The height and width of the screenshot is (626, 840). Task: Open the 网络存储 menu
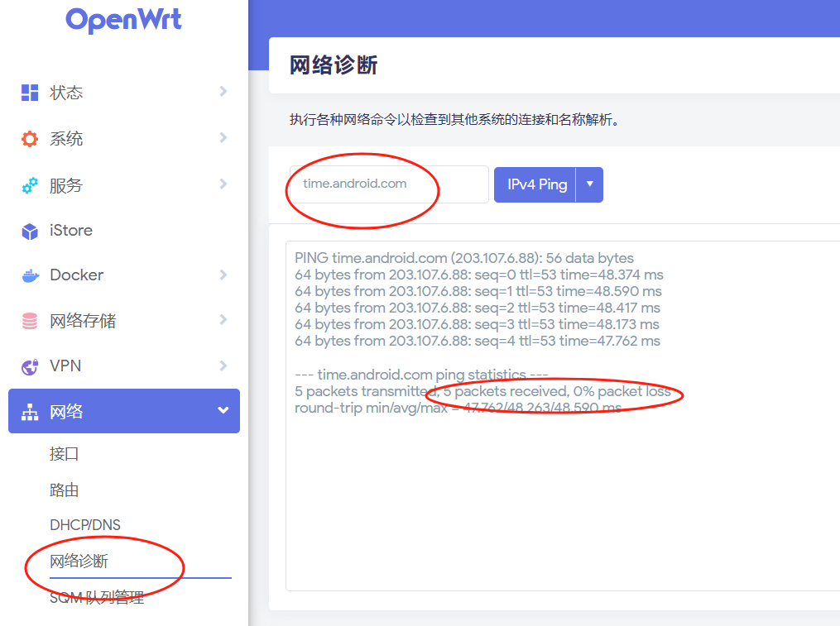pos(124,321)
